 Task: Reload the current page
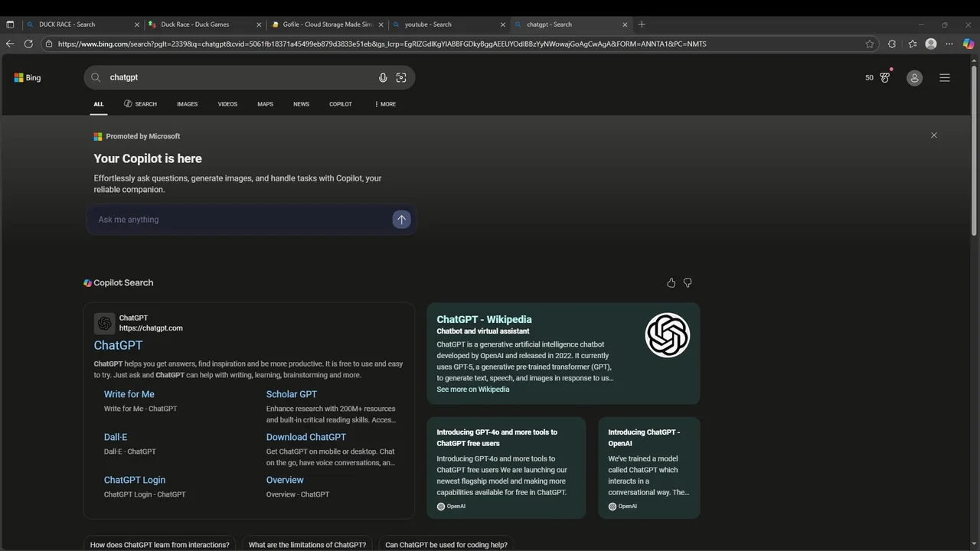pos(28,44)
